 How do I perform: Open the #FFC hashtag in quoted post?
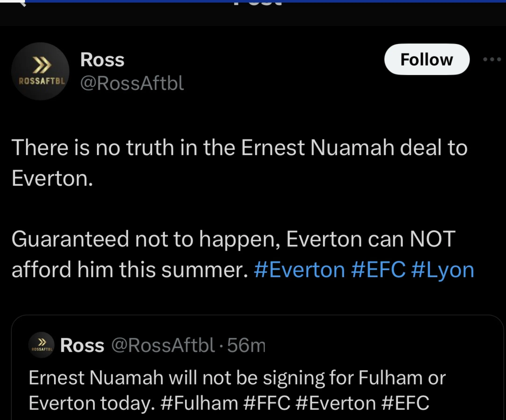coord(267,403)
